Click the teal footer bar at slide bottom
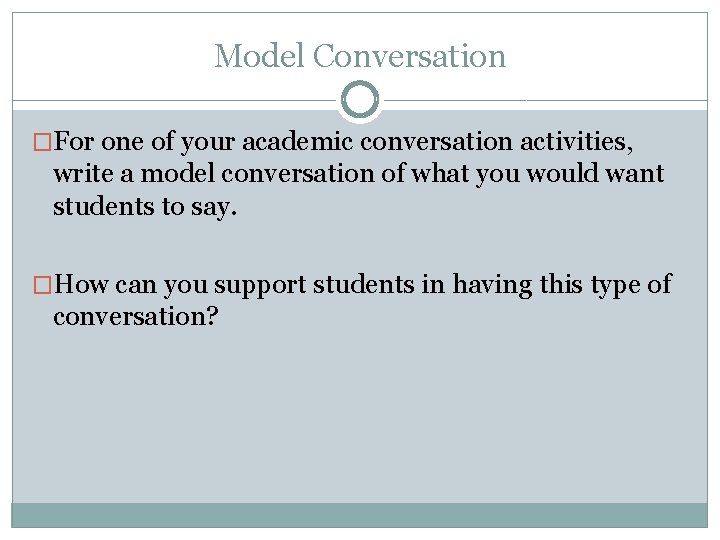This screenshot has height=540, width=720. [360, 514]
